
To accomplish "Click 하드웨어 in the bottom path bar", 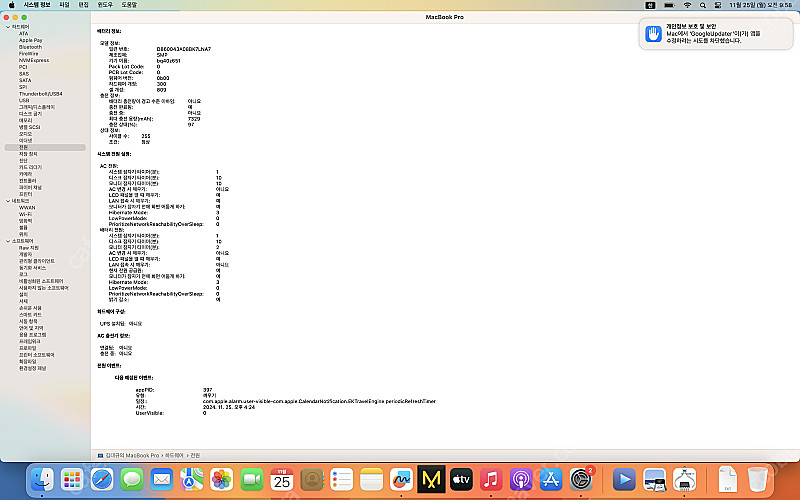I will coord(173,456).
